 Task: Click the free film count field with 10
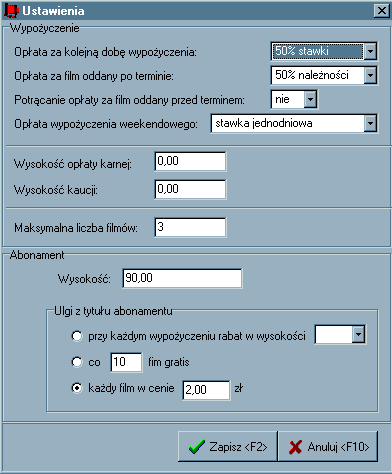pos(126,362)
